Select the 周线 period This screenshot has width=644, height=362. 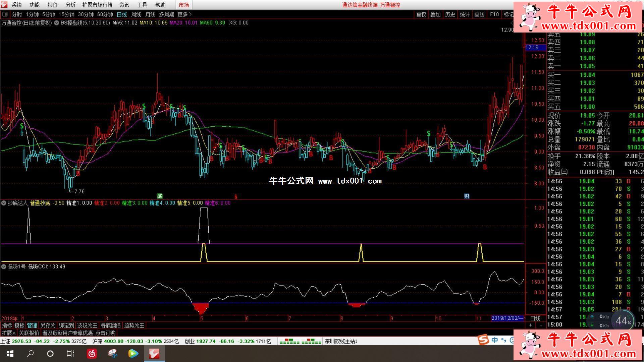(x=136, y=14)
